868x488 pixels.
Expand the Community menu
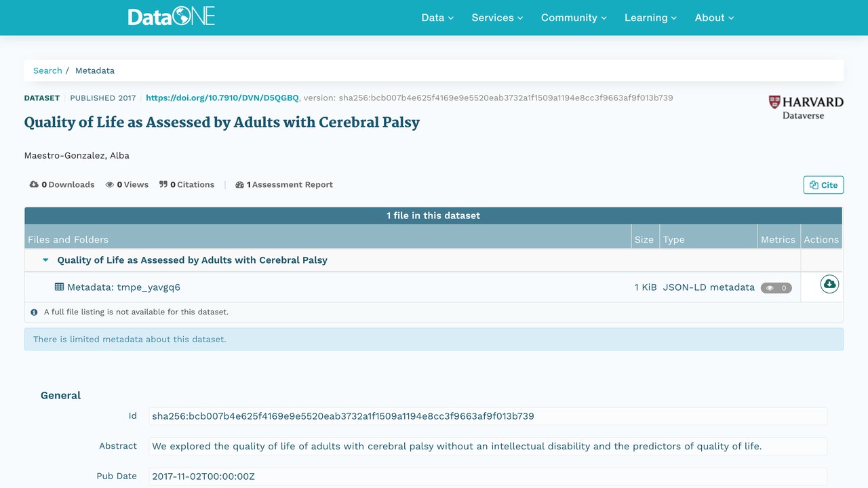(x=574, y=18)
